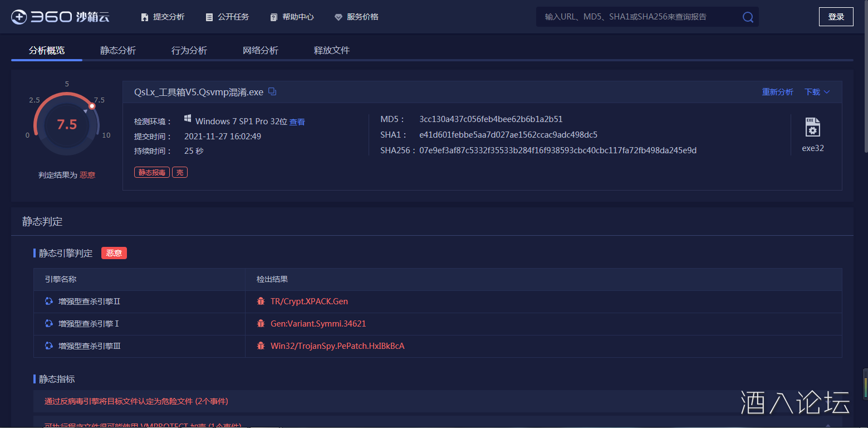The height and width of the screenshot is (428, 868).
Task: Open the 下载 dropdown
Action: [x=817, y=92]
